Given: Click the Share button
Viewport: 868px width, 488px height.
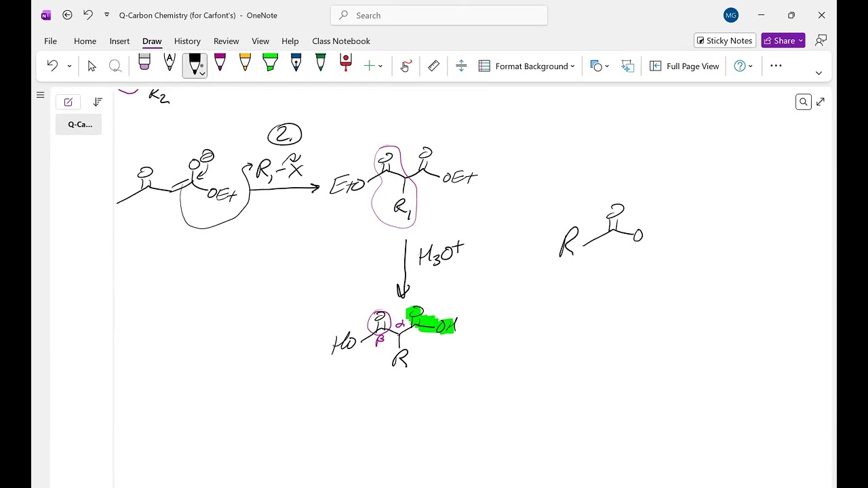Looking at the screenshot, I should coord(783,41).
